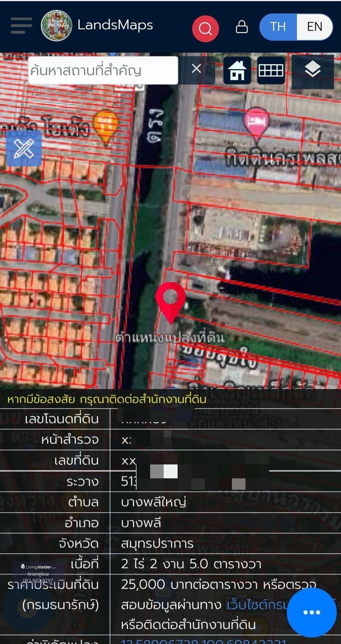Open the hamburger menu
The image size is (341, 644).
tap(21, 26)
